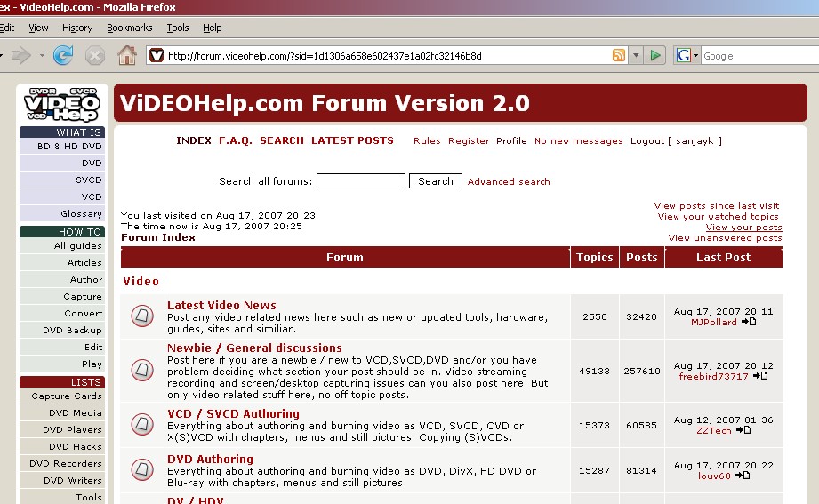Jump to latest post icon beside MJPollard
Screen dimensions: 819x504
pyautogui.click(x=749, y=322)
